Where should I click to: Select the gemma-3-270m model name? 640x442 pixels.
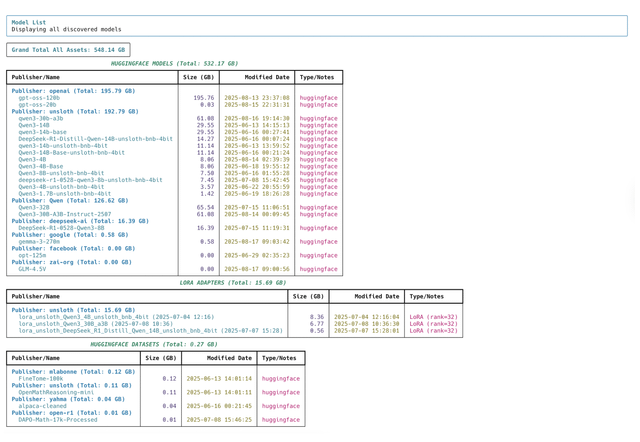pos(39,242)
